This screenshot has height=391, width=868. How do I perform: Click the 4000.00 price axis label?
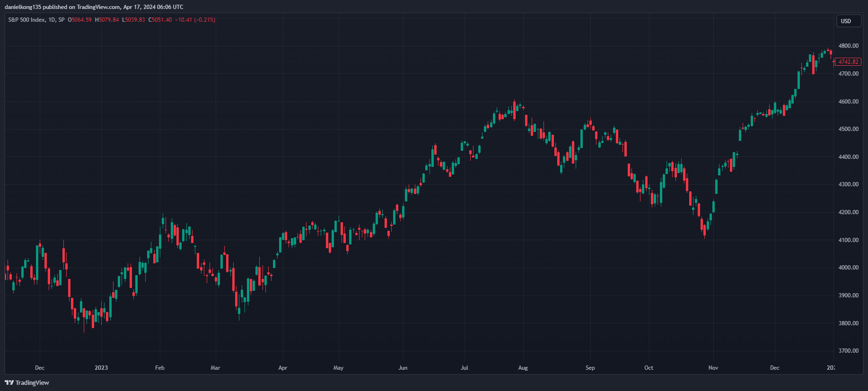pyautogui.click(x=848, y=268)
